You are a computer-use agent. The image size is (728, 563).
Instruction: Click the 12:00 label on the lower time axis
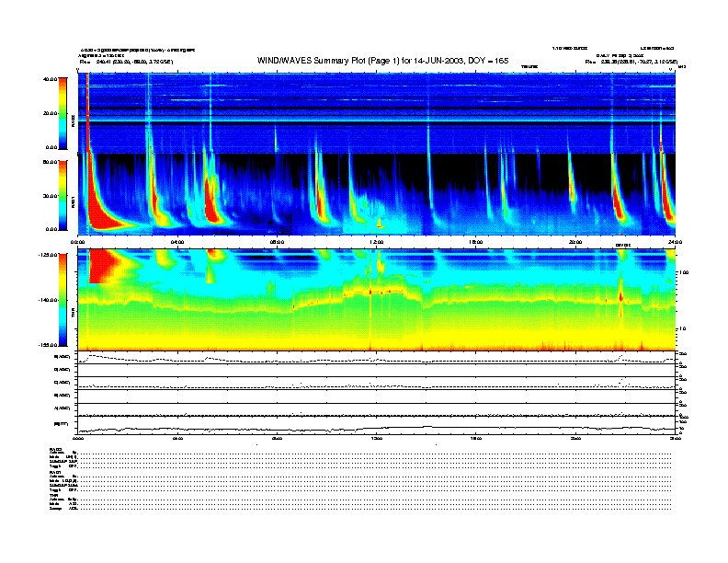coord(376,438)
